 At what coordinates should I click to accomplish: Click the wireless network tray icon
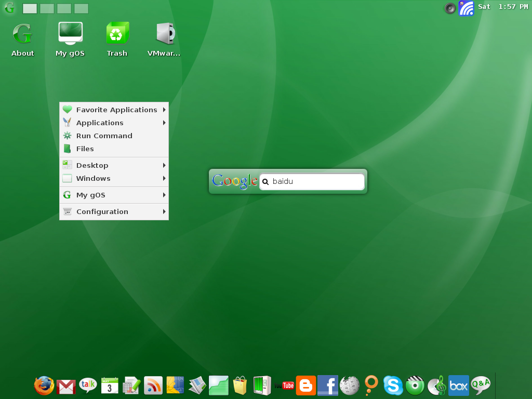pos(466,8)
